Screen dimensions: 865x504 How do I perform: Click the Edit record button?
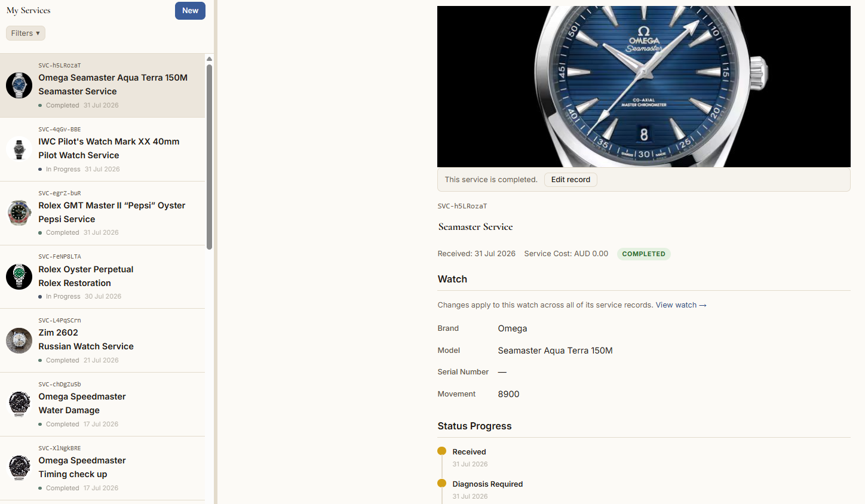570,180
